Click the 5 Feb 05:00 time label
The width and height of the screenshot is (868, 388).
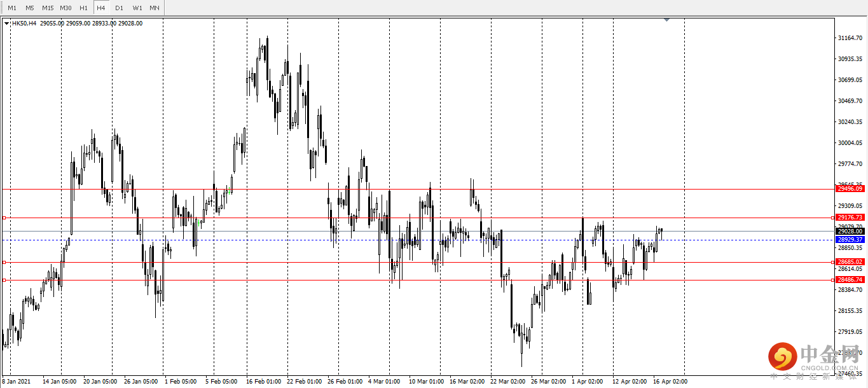pos(221,382)
